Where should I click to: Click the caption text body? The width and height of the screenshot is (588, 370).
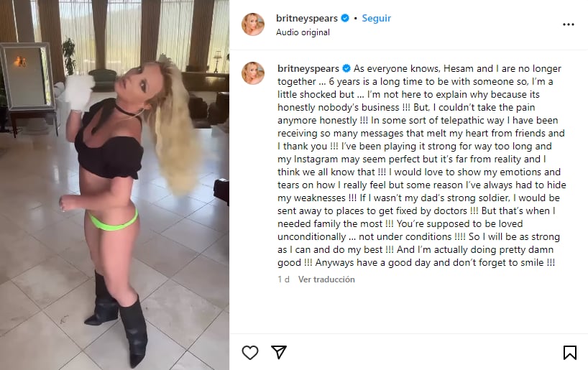point(422,165)
